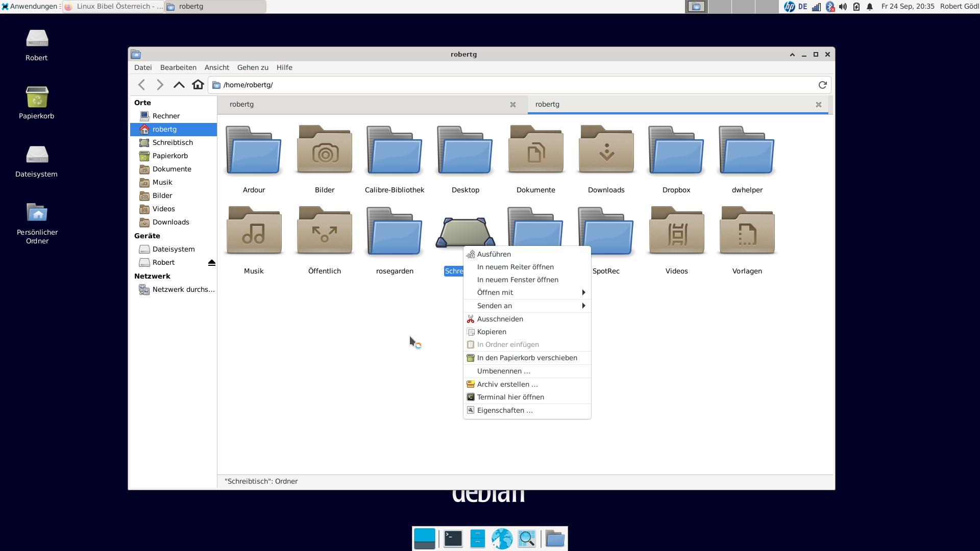Open the Musik folder icon
The image size is (980, 551).
tap(254, 232)
